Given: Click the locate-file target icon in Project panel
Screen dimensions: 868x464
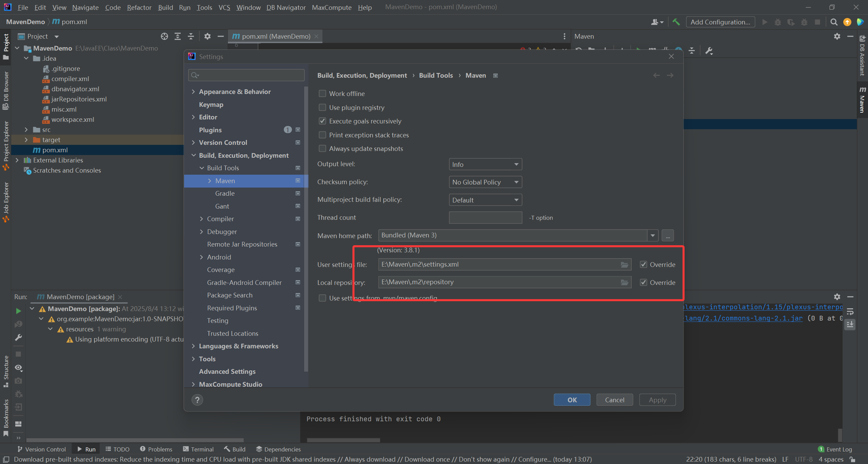Looking at the screenshot, I should click(164, 36).
